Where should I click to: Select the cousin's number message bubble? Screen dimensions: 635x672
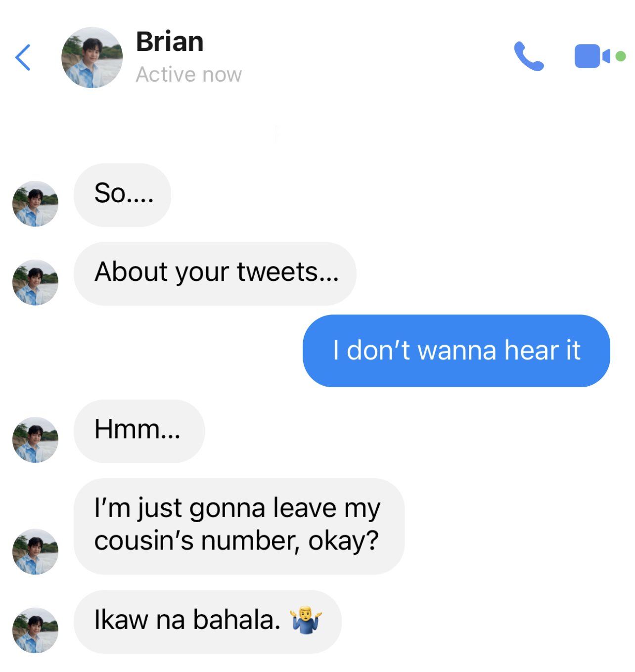(x=239, y=526)
